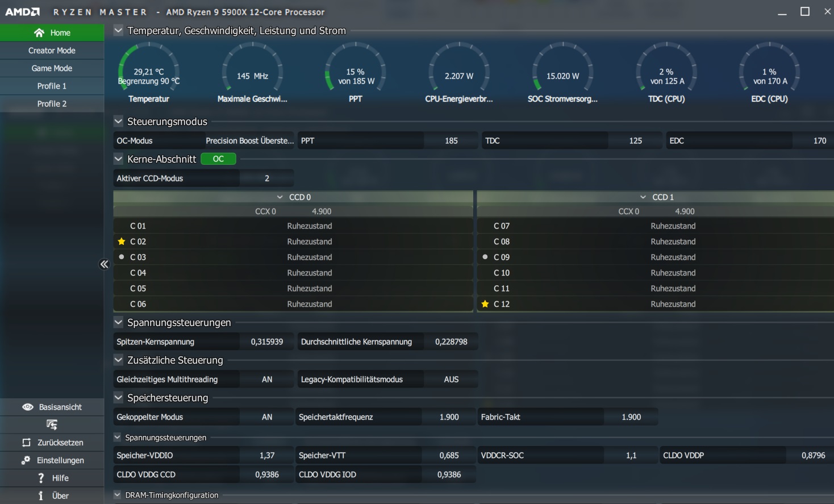Click the import/export profile icon
The image size is (834, 504).
point(52,424)
